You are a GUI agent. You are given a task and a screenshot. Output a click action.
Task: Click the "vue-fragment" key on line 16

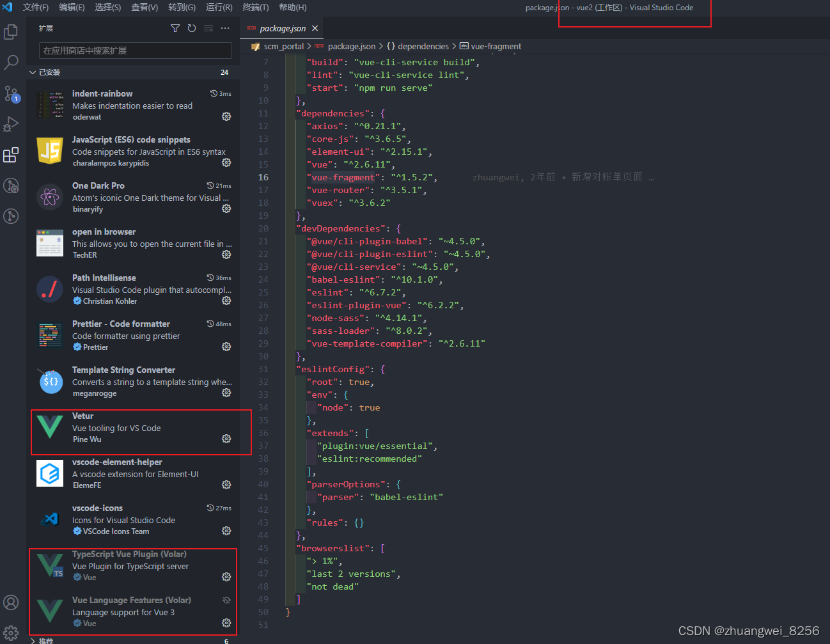(343, 177)
